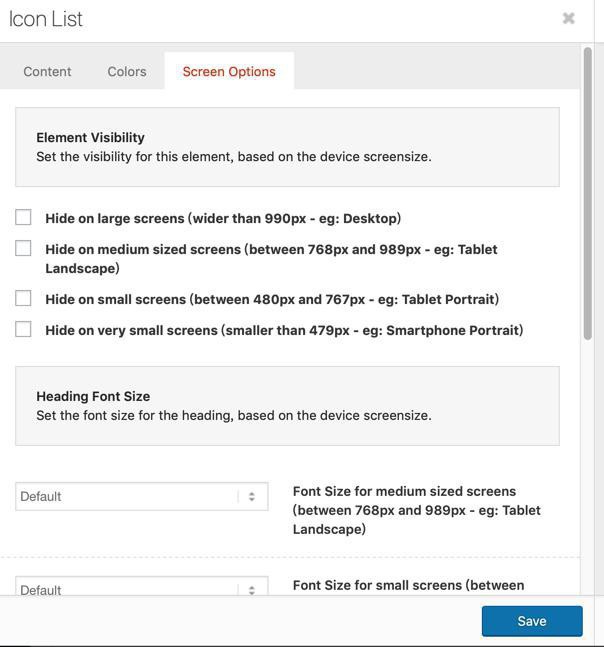Check Hide on small screens box
The image size is (604, 647).
[x=23, y=298]
